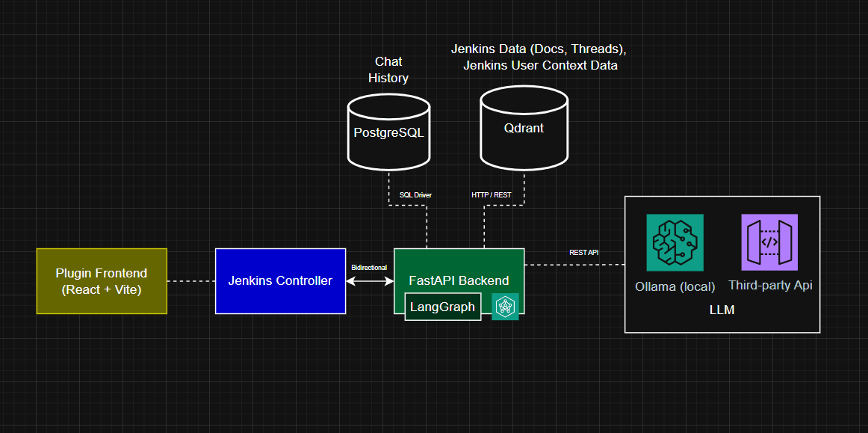
Task: Click the Third-party Api caption
Action: pos(770,286)
